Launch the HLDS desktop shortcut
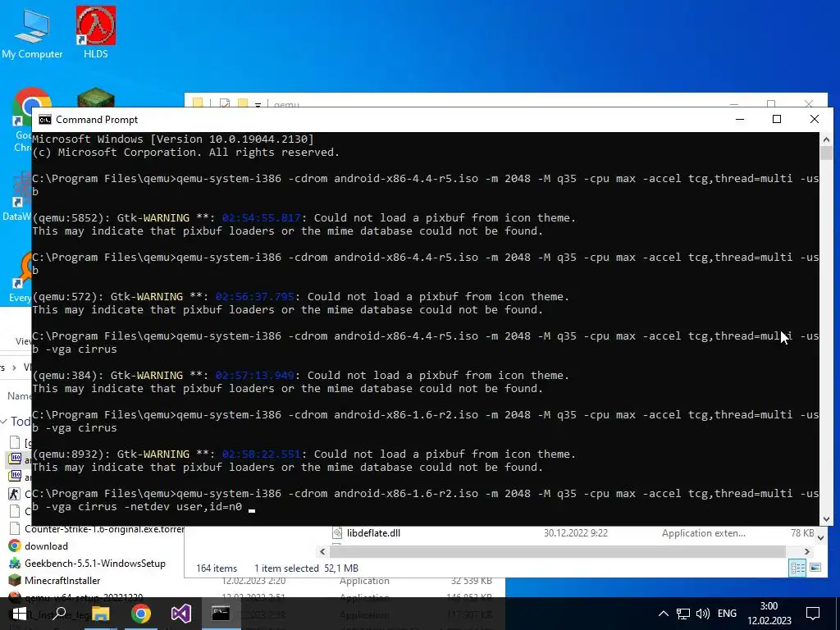The width and height of the screenshot is (840, 630). click(x=95, y=33)
